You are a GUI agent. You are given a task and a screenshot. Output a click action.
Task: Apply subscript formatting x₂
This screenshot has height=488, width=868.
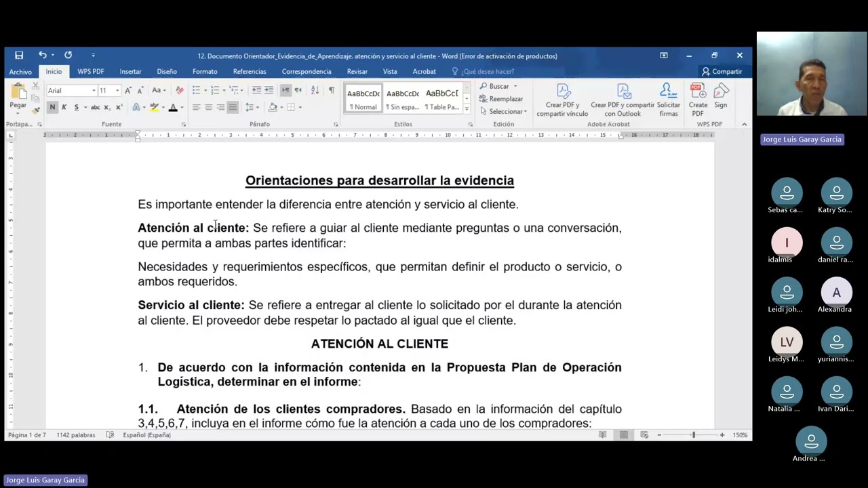click(x=108, y=107)
